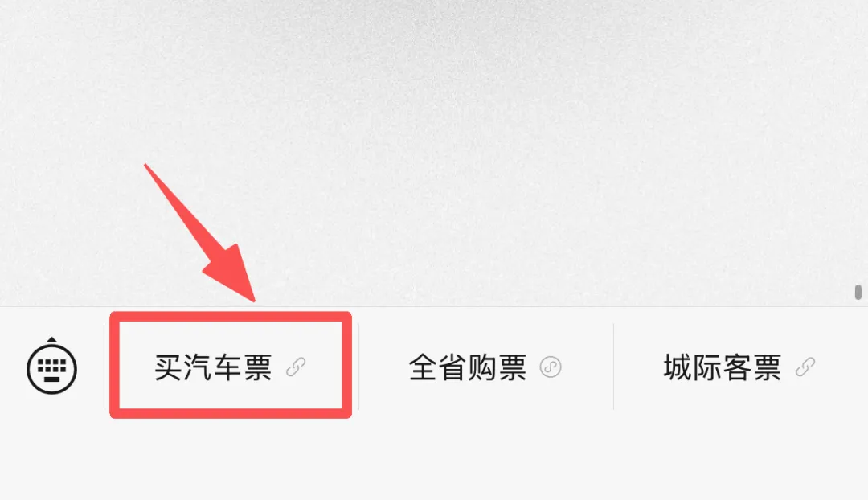Open the 全省购票 menu item

486,367
